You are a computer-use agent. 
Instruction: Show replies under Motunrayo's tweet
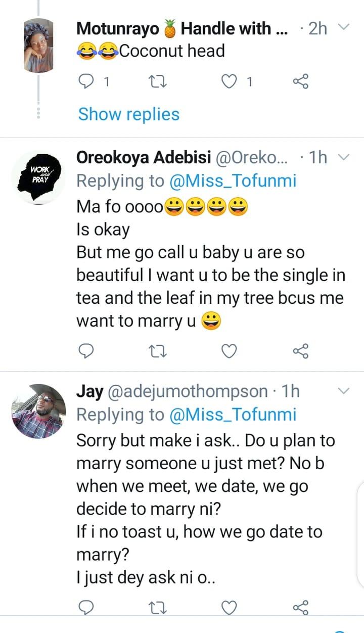click(x=128, y=114)
